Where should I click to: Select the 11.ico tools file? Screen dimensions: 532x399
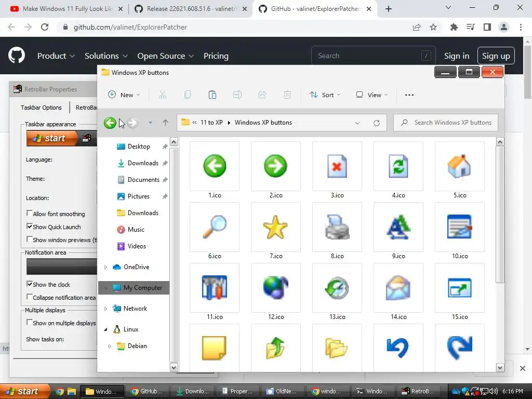pos(215,292)
